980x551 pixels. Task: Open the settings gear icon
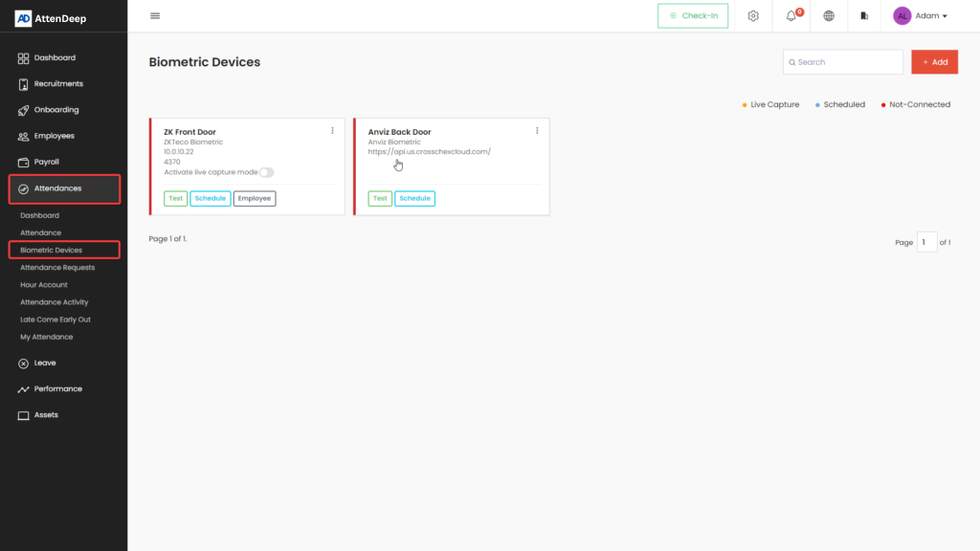[753, 16]
